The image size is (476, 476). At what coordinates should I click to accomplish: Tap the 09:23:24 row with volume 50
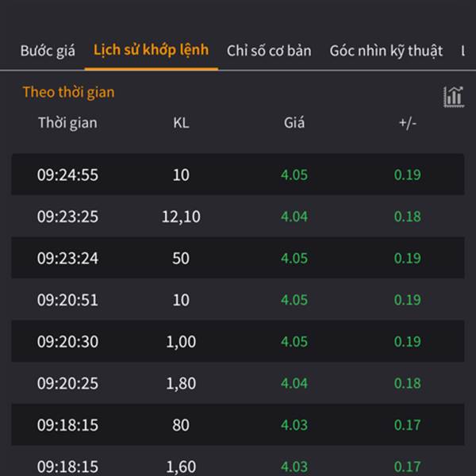tap(238, 258)
